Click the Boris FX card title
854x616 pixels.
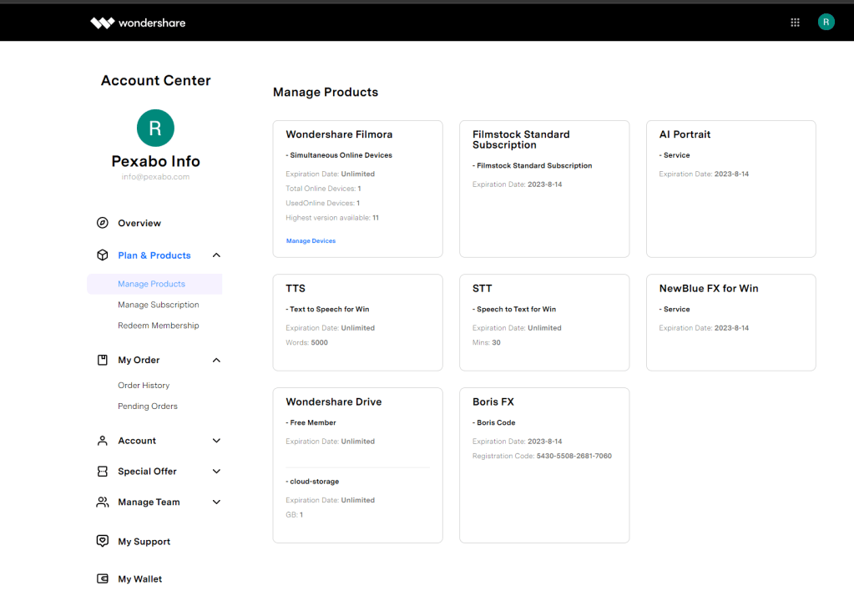493,402
